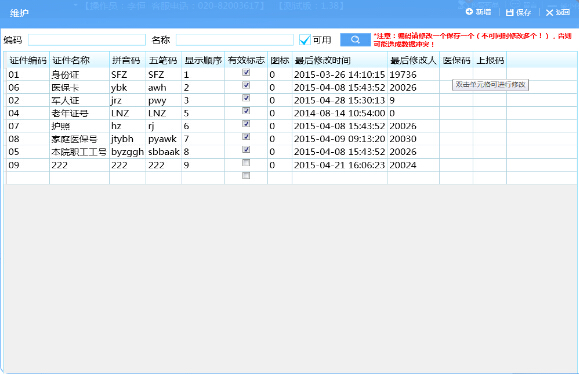Toggle 有效标志 checkbox for 军人证 row
The height and width of the screenshot is (375, 579).
246,98
